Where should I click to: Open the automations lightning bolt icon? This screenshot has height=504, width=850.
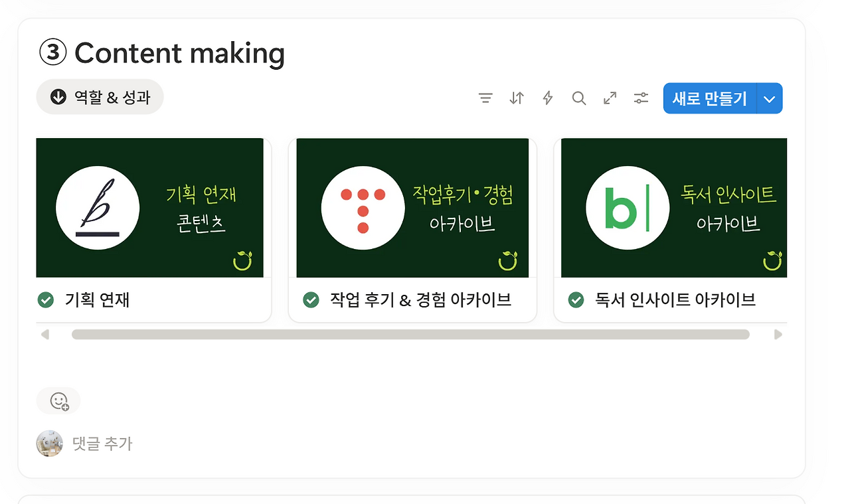click(x=547, y=98)
